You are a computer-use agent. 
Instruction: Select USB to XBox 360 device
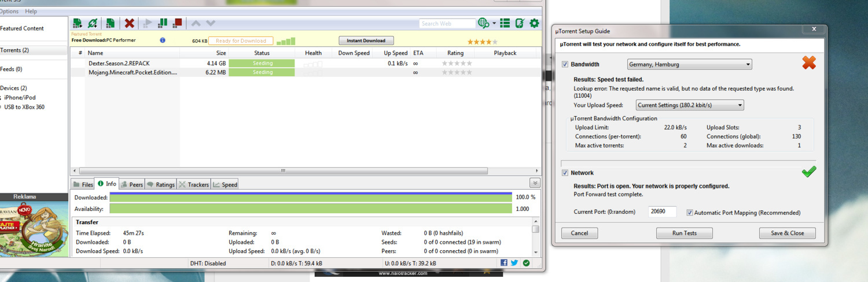pyautogui.click(x=24, y=107)
